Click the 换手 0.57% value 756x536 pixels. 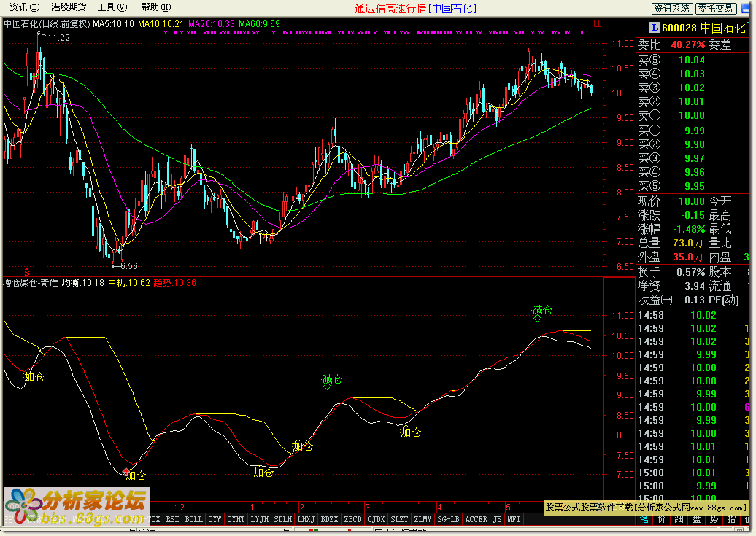690,272
